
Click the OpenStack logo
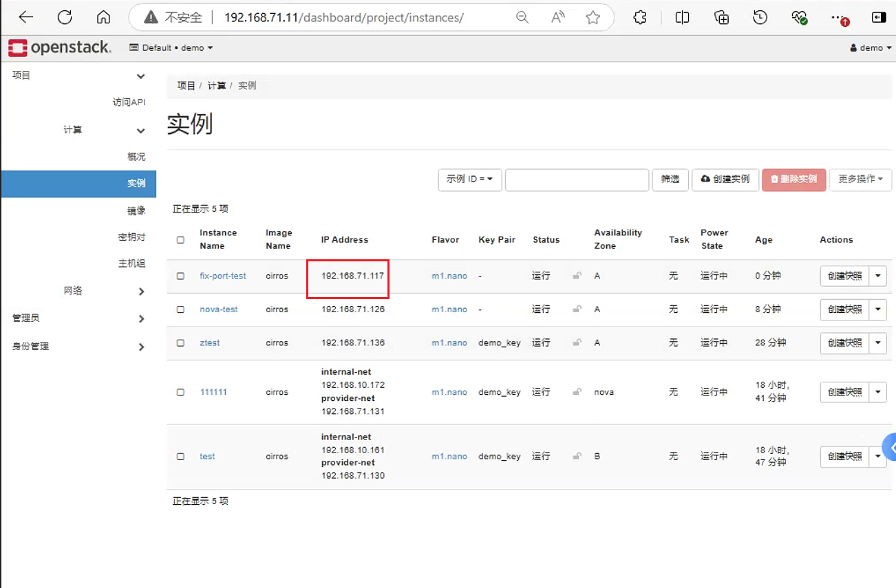tap(59, 47)
